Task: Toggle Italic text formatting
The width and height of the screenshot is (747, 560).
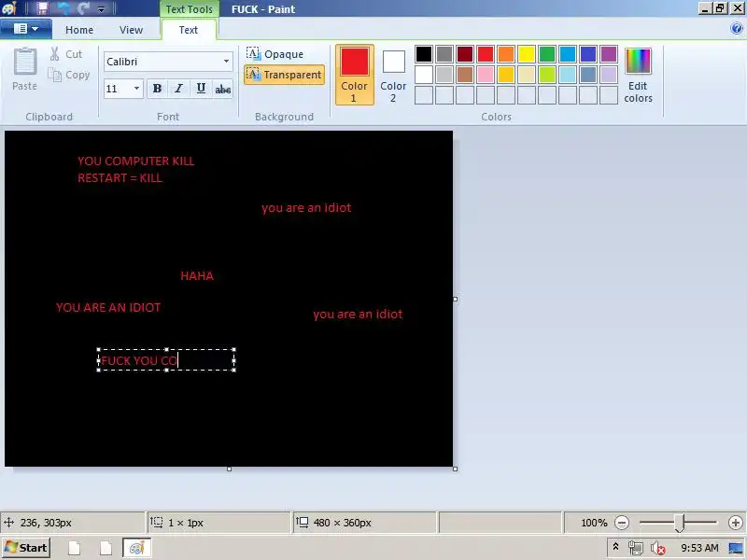Action: click(x=178, y=89)
